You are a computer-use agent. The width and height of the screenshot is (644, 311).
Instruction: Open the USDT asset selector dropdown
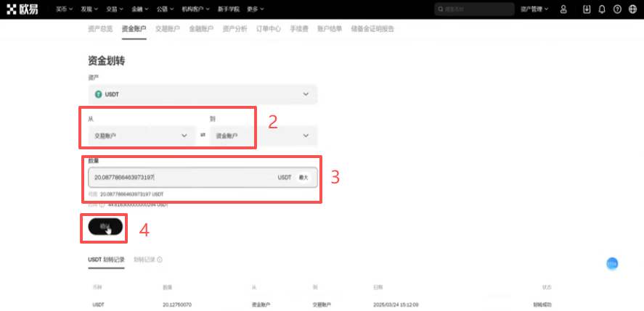[x=203, y=94]
